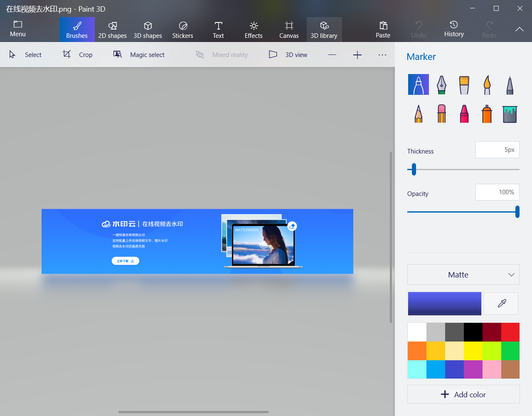The height and width of the screenshot is (416, 532).
Task: Choose the sky blue swatch
Action: [x=436, y=369]
